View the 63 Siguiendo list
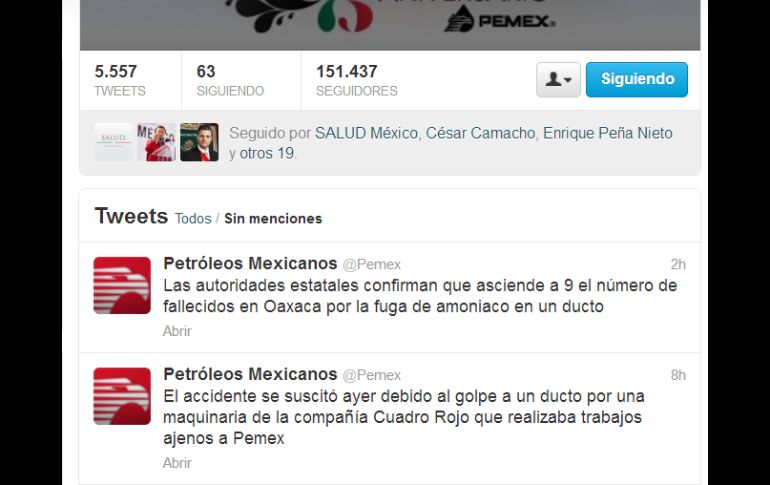This screenshot has height=485, width=770. coord(230,81)
